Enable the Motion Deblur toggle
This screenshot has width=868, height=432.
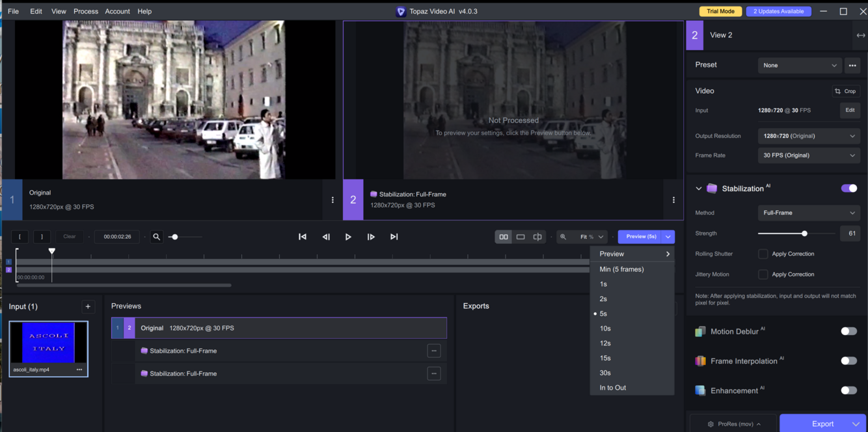pyautogui.click(x=848, y=331)
